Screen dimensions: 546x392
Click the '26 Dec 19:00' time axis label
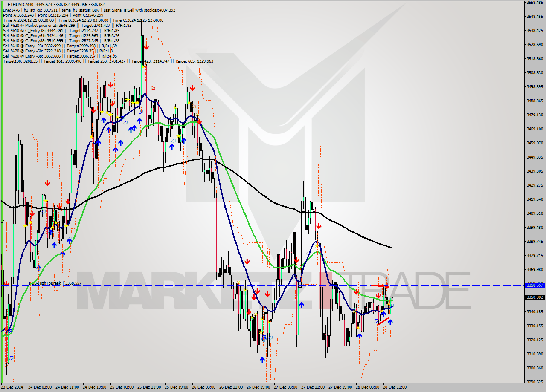click(258, 387)
